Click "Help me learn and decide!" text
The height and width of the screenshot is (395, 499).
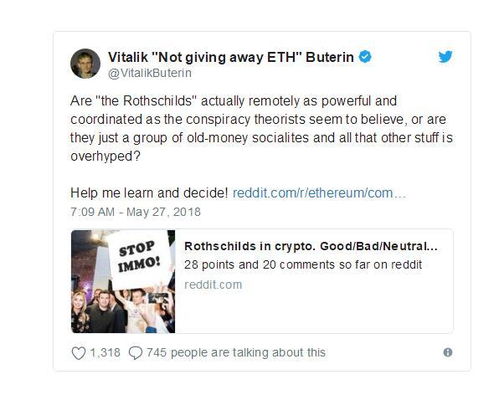(x=149, y=193)
